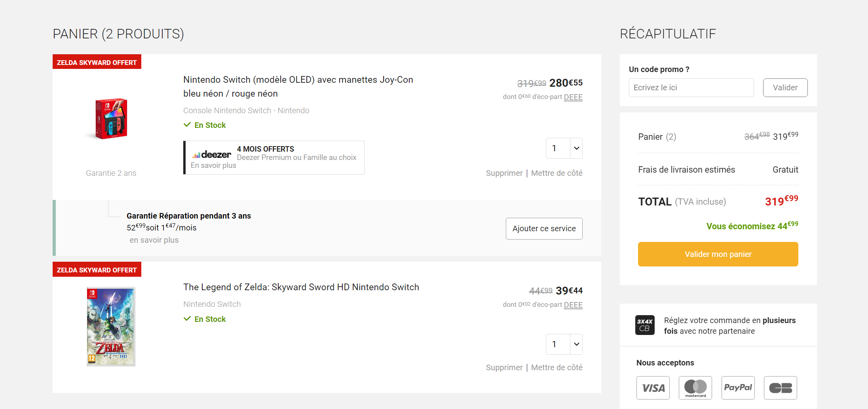Click 'Vous économisez 44€99' text

(x=752, y=226)
